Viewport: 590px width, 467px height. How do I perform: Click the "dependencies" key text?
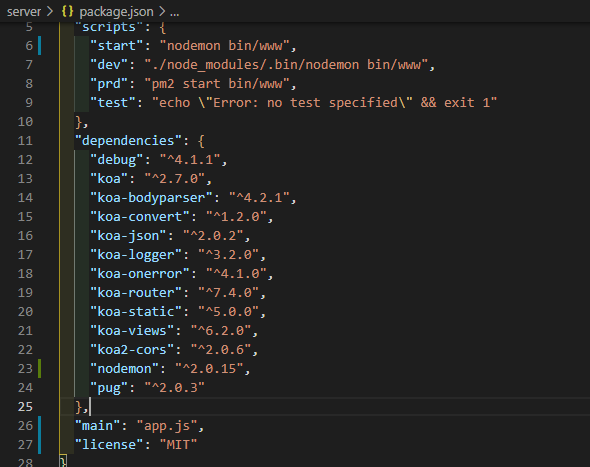(128, 141)
